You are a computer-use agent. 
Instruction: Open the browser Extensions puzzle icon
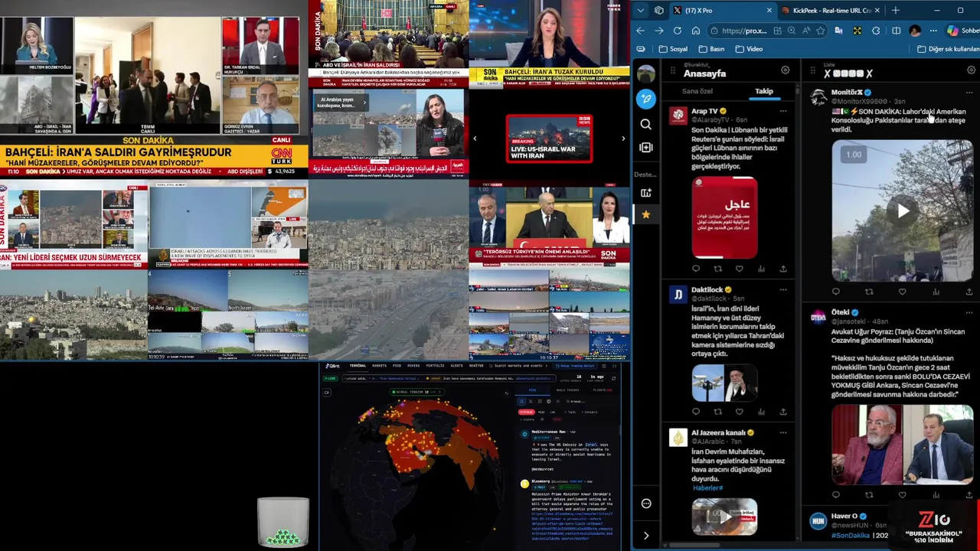pyautogui.click(x=876, y=31)
